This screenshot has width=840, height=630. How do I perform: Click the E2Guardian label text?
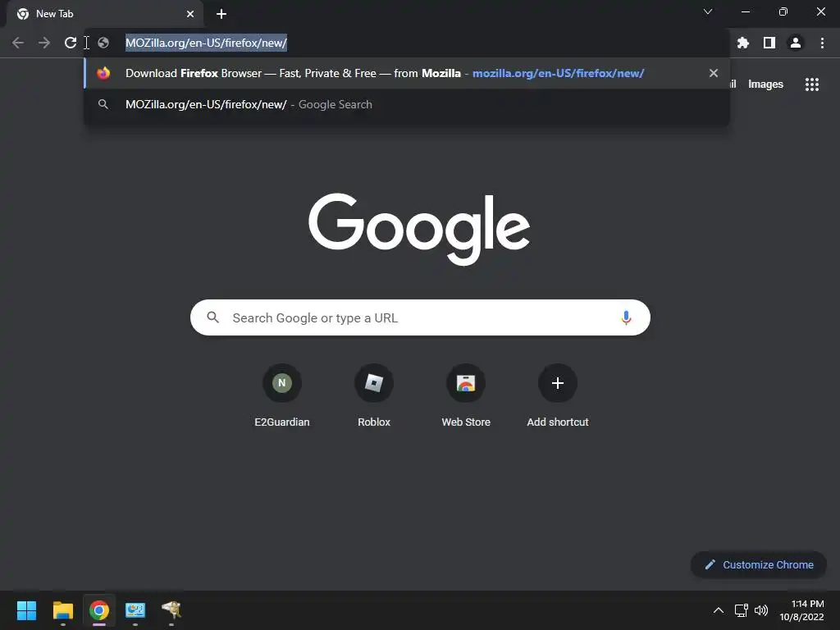pyautogui.click(x=282, y=422)
